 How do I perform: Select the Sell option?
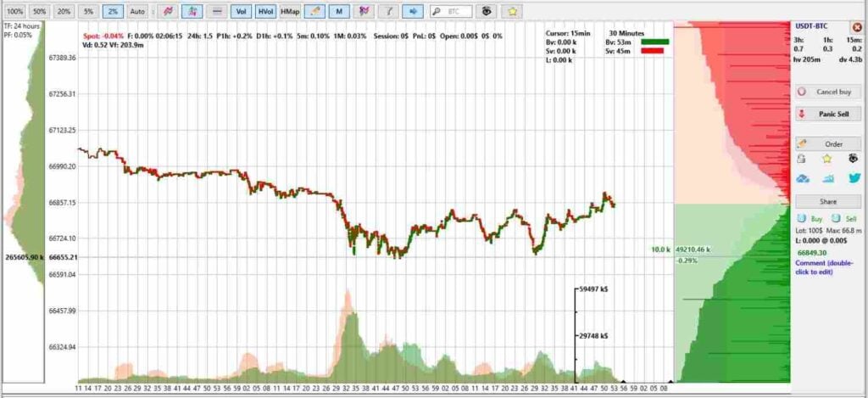point(845,219)
